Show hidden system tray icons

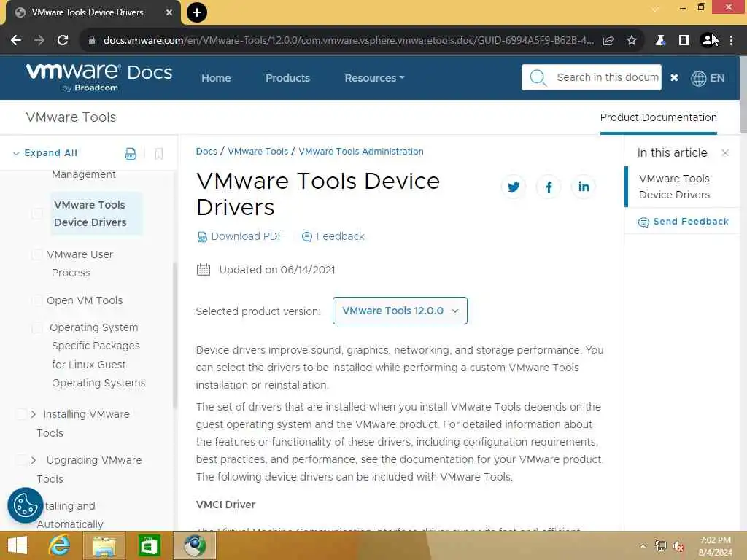643,546
